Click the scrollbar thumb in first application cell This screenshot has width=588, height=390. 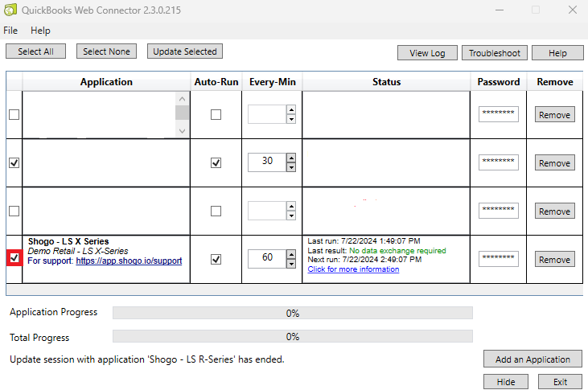[x=183, y=113]
